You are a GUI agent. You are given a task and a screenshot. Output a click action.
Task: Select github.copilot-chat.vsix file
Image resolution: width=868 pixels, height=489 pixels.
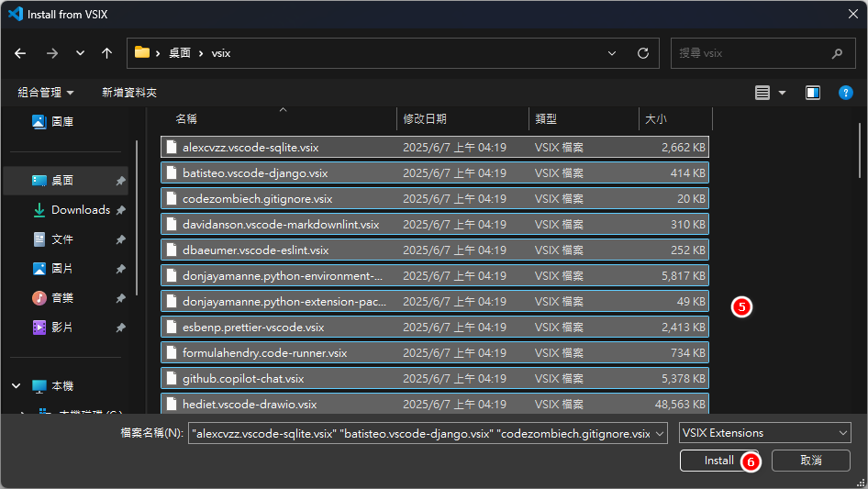[x=435, y=378]
